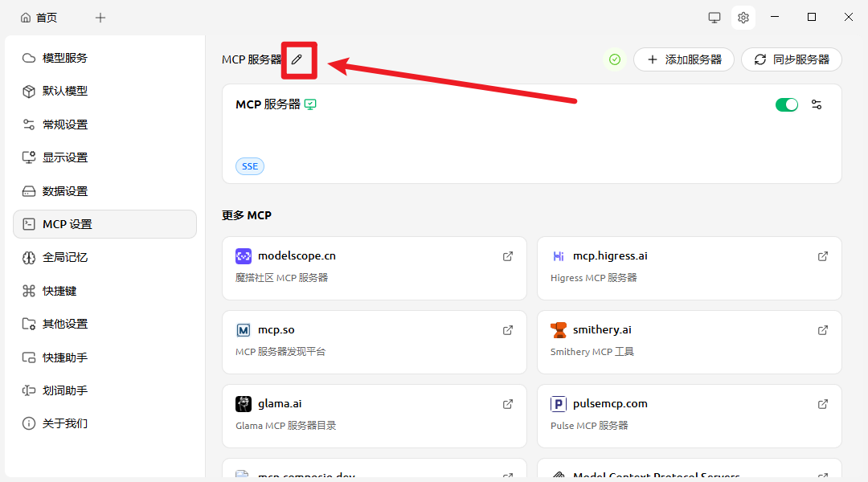Image resolution: width=868 pixels, height=482 pixels.
Task: Go to 其他设置 section
Action: click(x=105, y=324)
